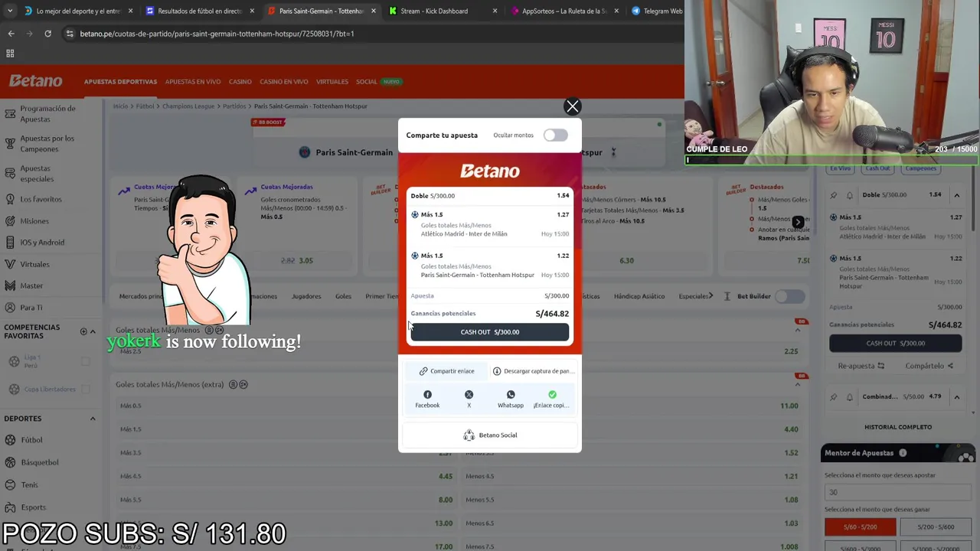Open the Apuestas en Vivo menu

(193, 82)
